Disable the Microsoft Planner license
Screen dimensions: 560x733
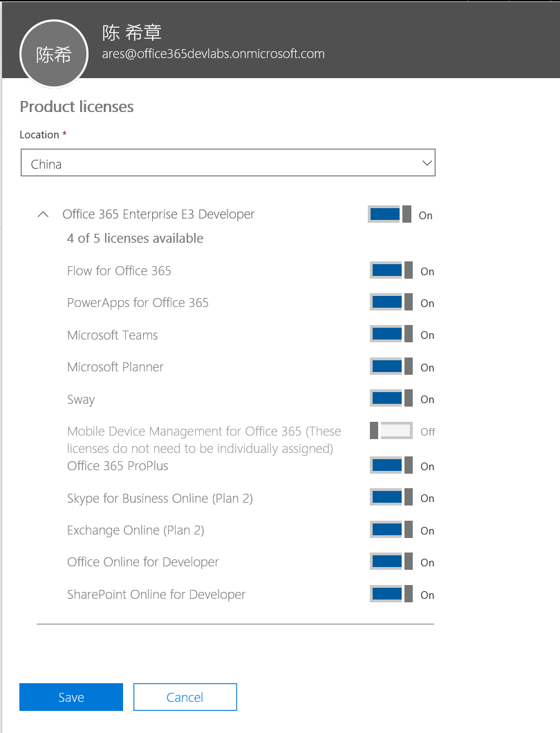(x=387, y=366)
